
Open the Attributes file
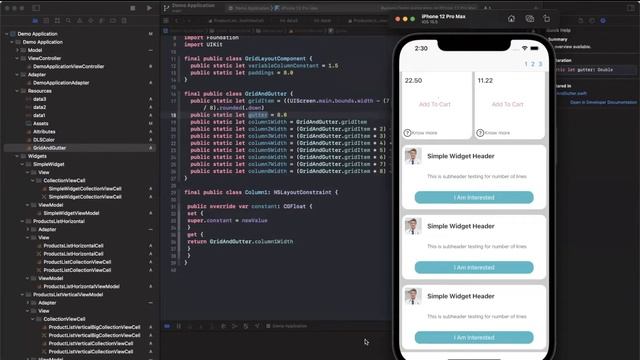click(44, 132)
